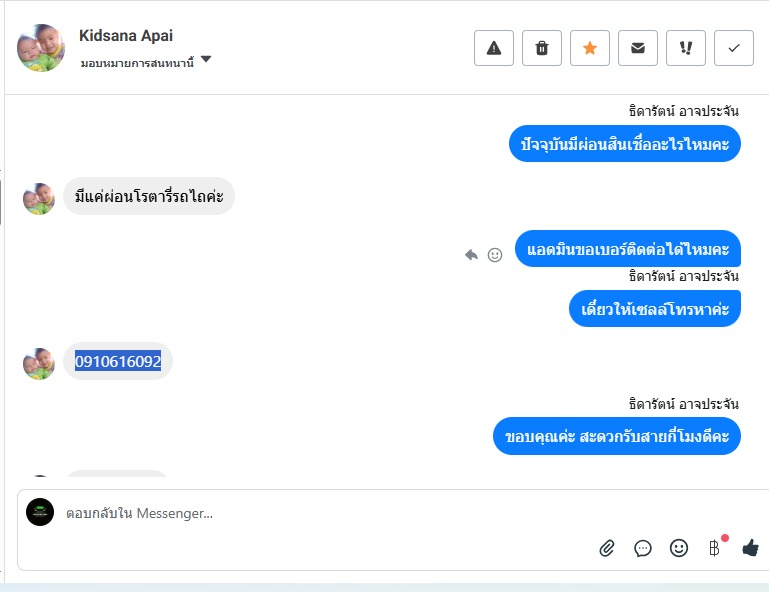The height and width of the screenshot is (592, 769).
Task: Click the reply arrow beside the message
Action: point(472,255)
